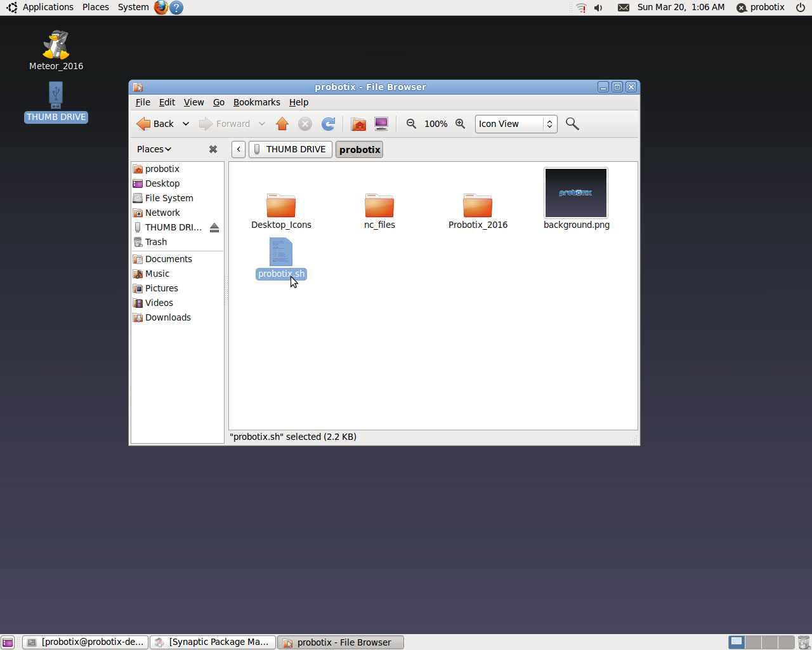
Task: Open the Search magnifier icon
Action: 572,124
